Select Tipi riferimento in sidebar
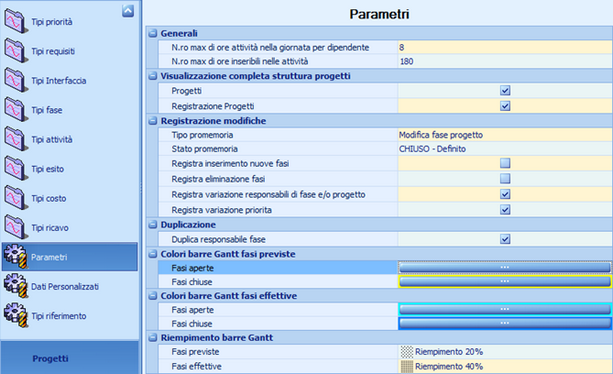 [59, 316]
